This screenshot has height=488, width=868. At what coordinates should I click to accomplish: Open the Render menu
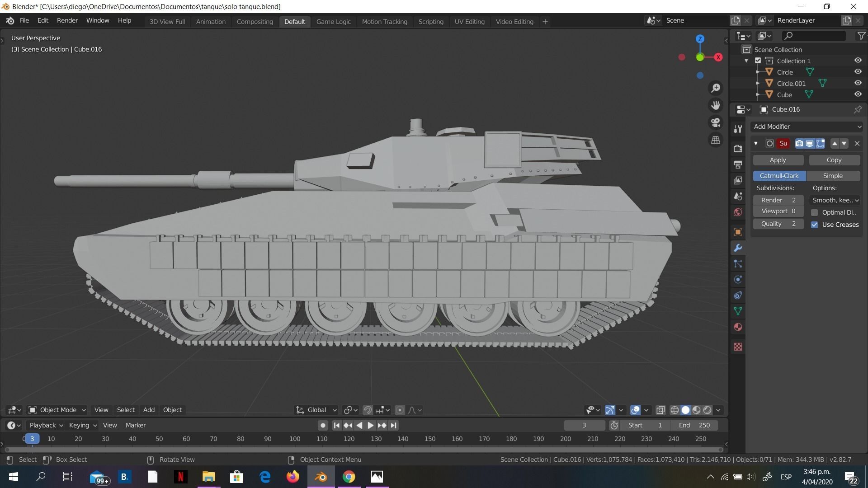coord(67,20)
